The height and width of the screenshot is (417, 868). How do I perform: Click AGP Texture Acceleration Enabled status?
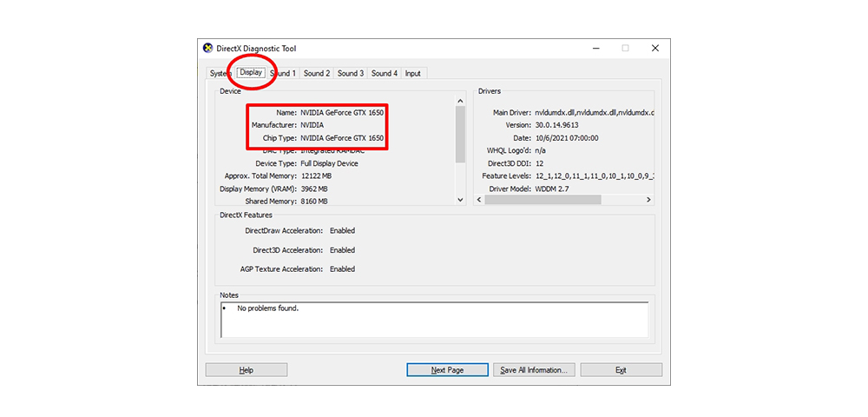(x=342, y=269)
